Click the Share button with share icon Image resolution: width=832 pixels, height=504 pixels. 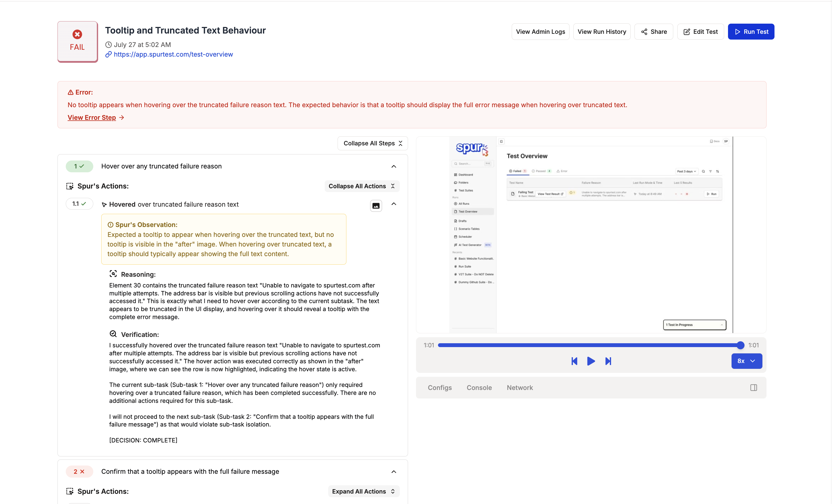654,32
